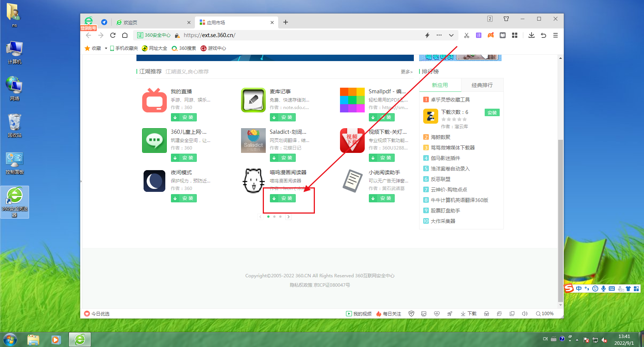
Task: Click the page vertical scrollbar thumb
Action: click(x=560, y=220)
